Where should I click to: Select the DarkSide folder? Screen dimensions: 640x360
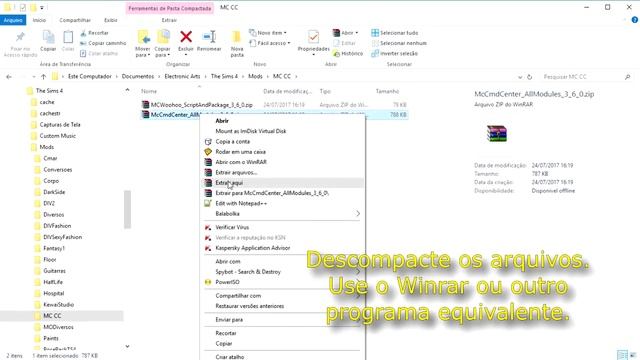(54, 192)
